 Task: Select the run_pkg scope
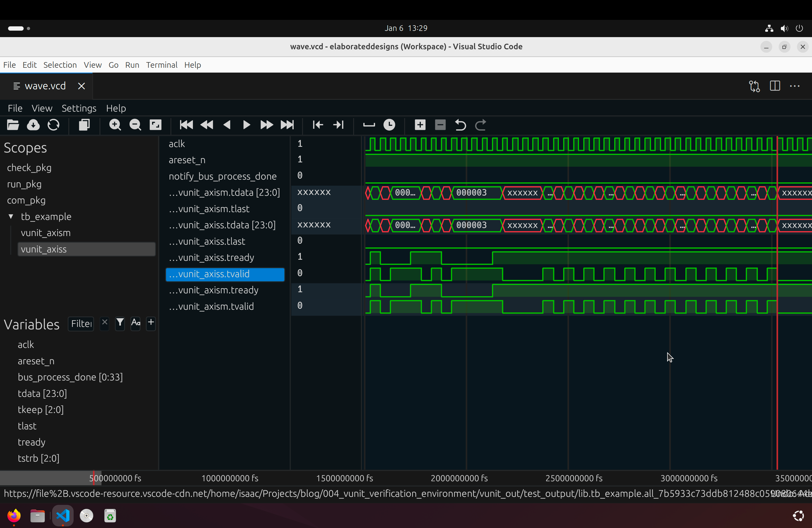point(24,184)
